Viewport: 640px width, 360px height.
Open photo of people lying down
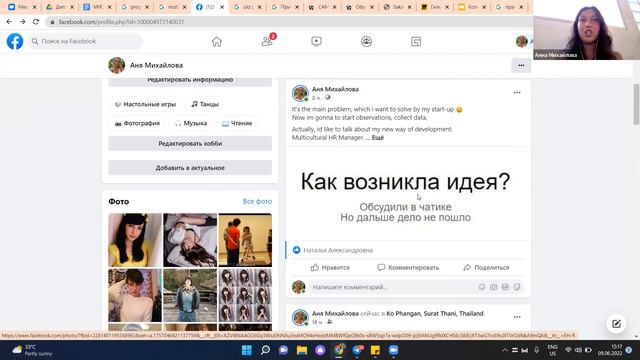point(190,240)
